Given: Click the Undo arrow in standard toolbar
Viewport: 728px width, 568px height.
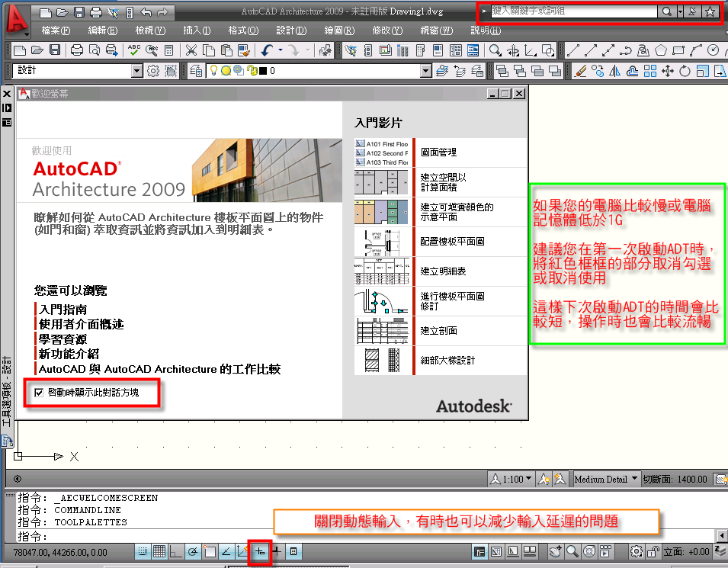Looking at the screenshot, I should (x=267, y=50).
